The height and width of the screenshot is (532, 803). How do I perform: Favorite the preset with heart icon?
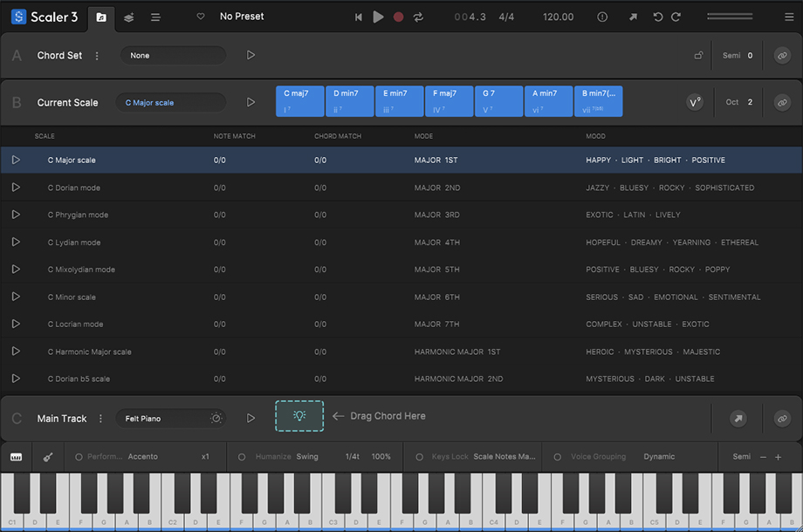pyautogui.click(x=201, y=17)
